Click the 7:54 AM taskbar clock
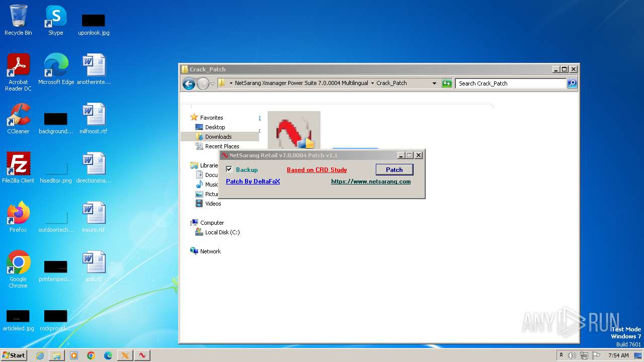This screenshot has height=362, width=644. coord(618,355)
